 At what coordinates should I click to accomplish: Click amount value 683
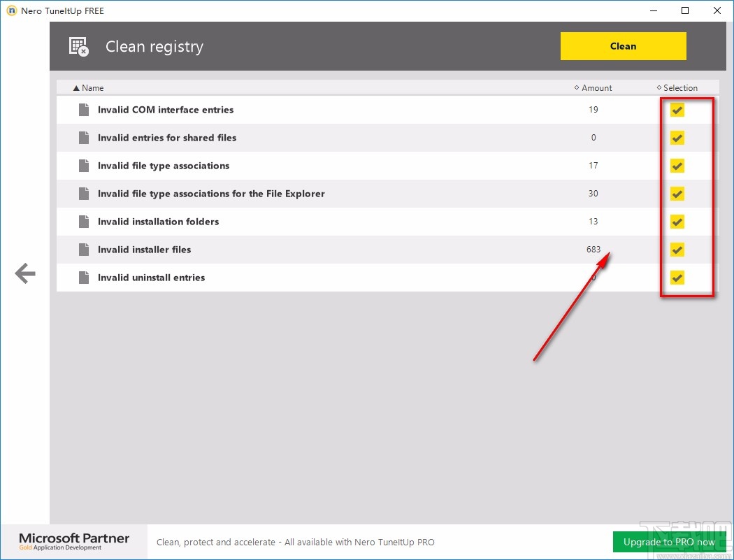593,249
